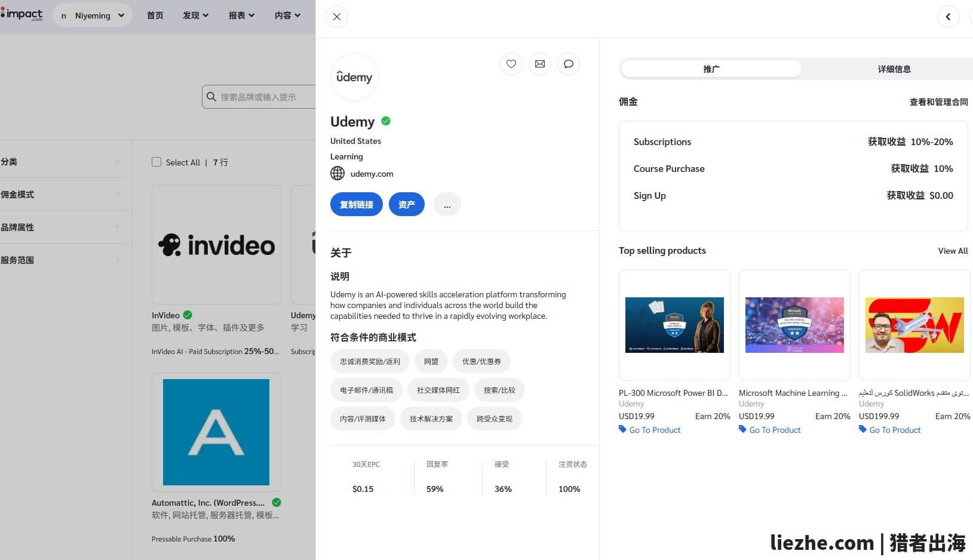The height and width of the screenshot is (560, 973).
Task: Click tag icon of Microsoft Machine Learning product
Action: tap(742, 429)
